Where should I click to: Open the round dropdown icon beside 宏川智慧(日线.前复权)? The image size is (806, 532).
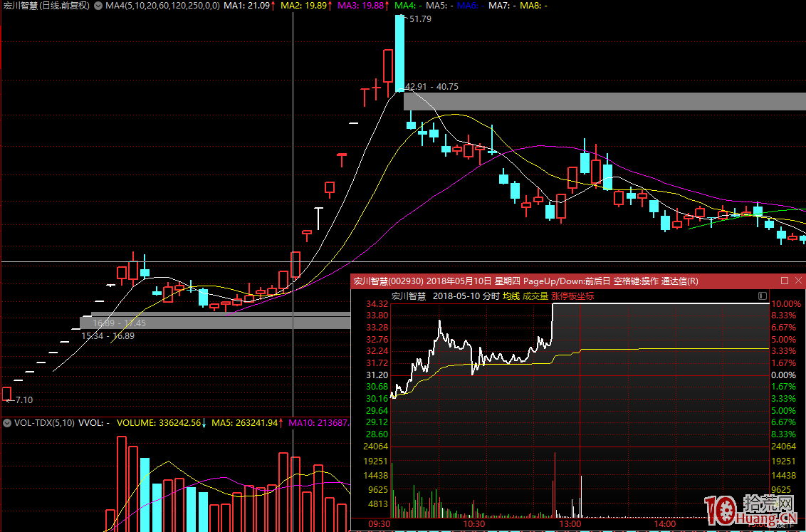pyautogui.click(x=98, y=6)
